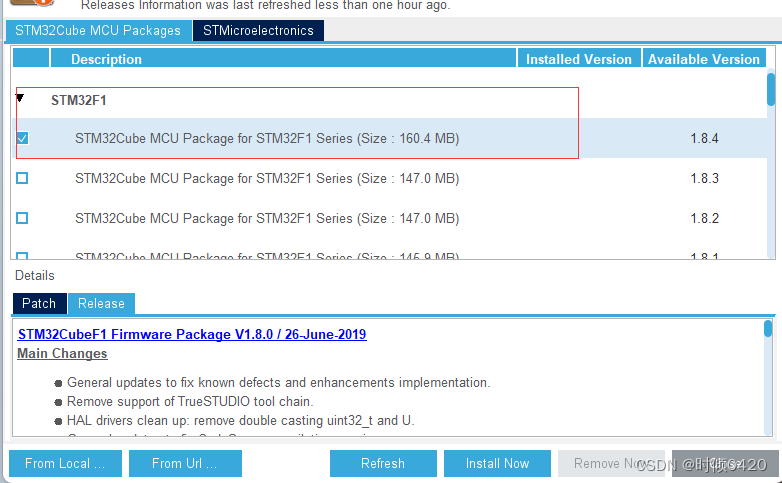Viewport: 782px width, 483px height.
Task: Click available version 1.8.2 cell
Action: coord(704,218)
